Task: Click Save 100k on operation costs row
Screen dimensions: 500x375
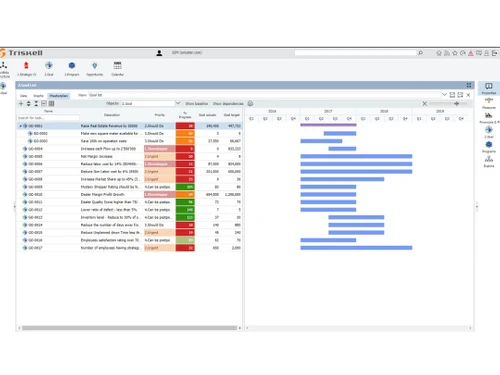Action: click(129, 141)
